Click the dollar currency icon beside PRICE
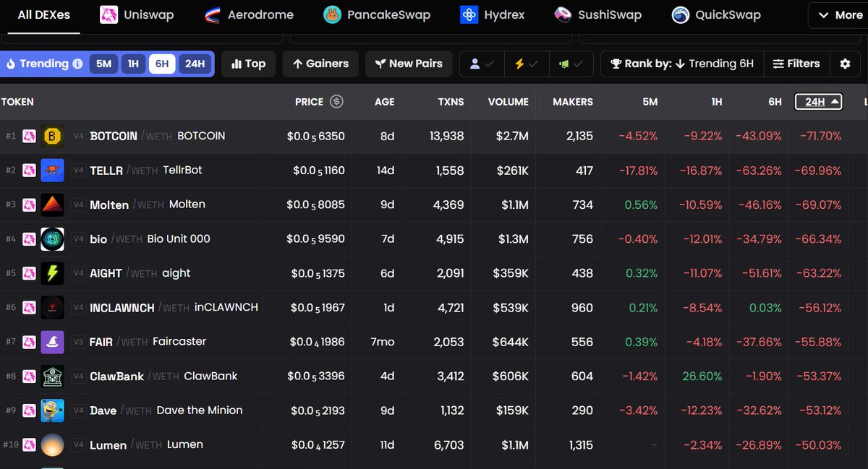This screenshot has width=868, height=469. [x=336, y=102]
